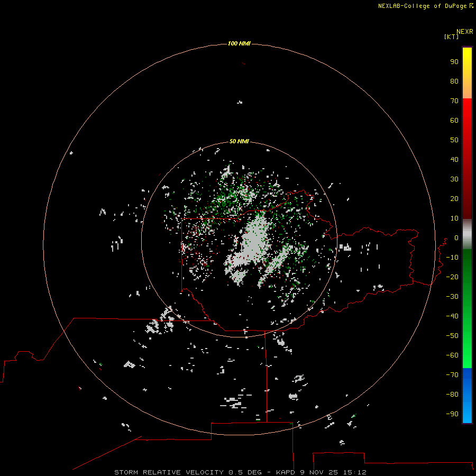
Task: Select the -40 value on velocity scale
Action: 452,316
